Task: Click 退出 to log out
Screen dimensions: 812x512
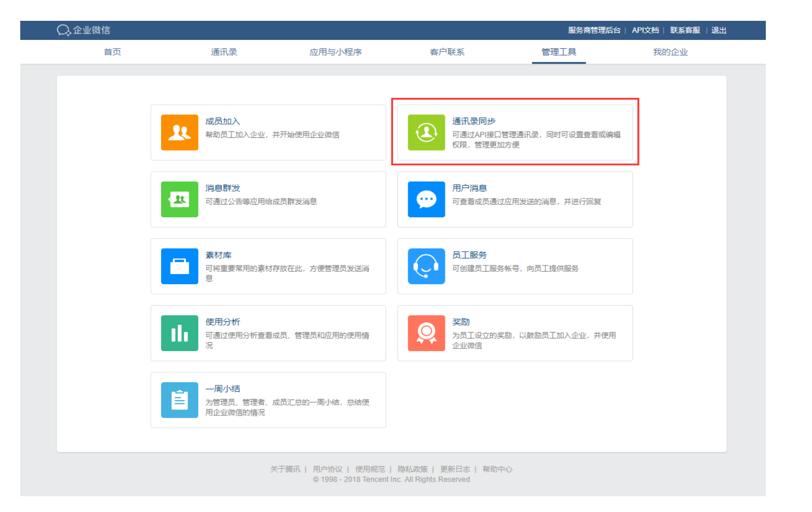Action: [x=719, y=30]
